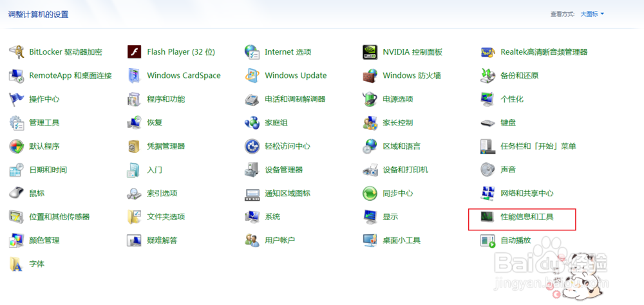Click the 用户帐户 link

coord(280,240)
